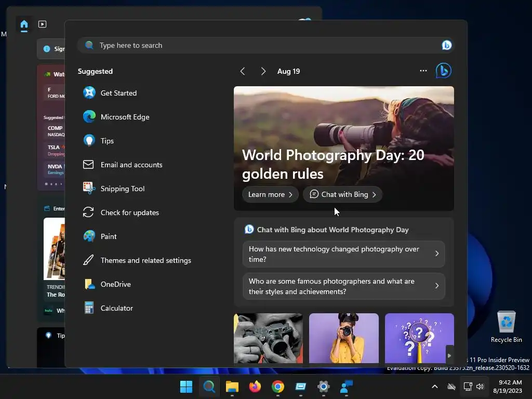Launch Microsoft Edge from suggested list
This screenshot has width=532, height=399.
pos(89,117)
